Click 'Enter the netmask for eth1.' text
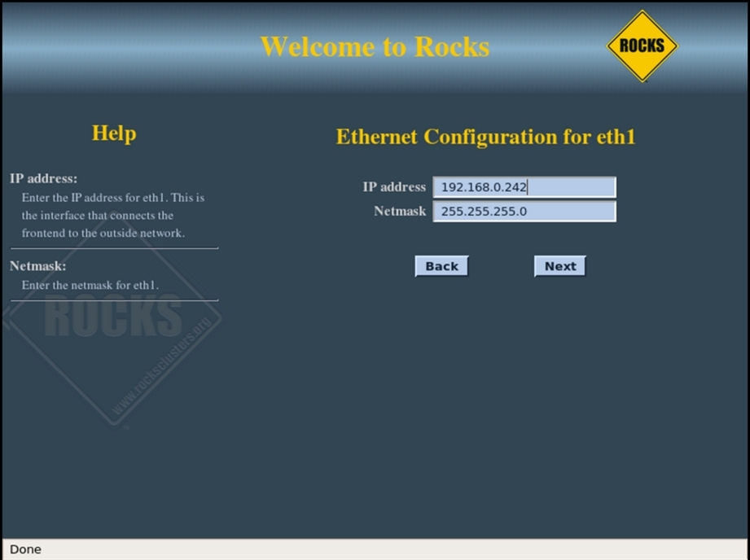 (x=90, y=286)
